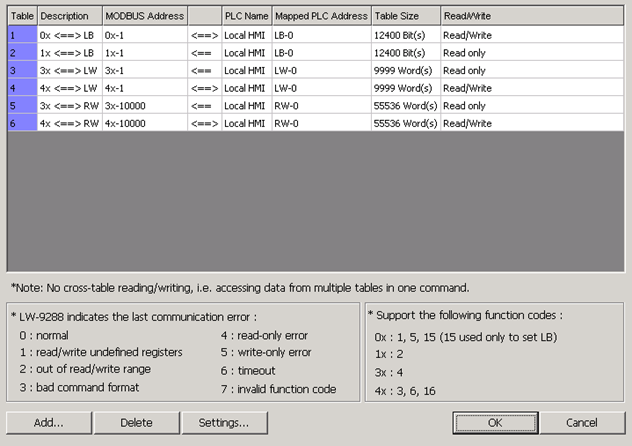This screenshot has width=632, height=446.
Task: Select the PLC Name column header
Action: pos(247,16)
